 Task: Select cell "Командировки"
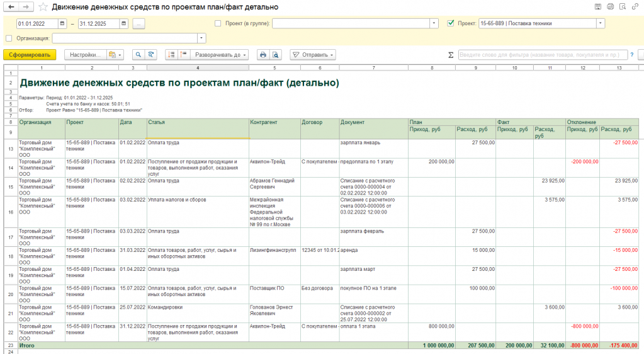(198, 313)
